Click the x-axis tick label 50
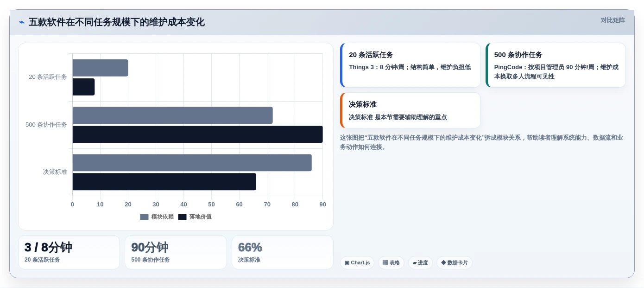Screen dimensions: 644x288 211,205
